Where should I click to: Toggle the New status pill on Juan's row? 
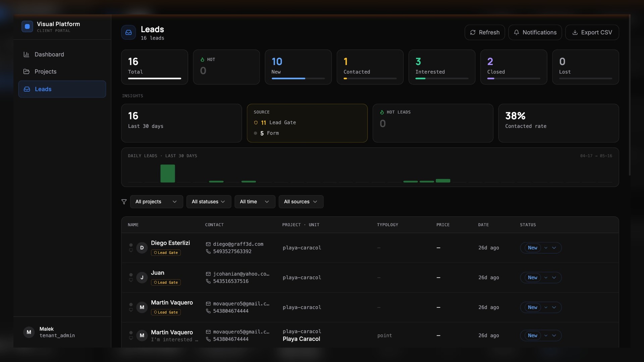pos(532,278)
